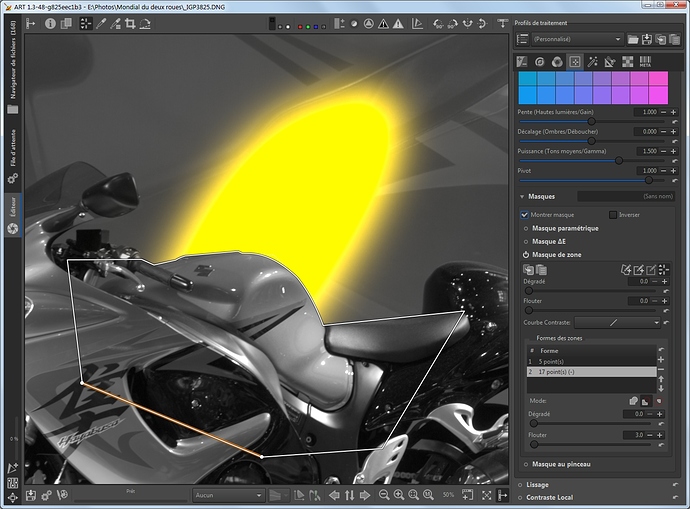This screenshot has width=690, height=509.
Task: Collapse the Masques section
Action: 521,197
